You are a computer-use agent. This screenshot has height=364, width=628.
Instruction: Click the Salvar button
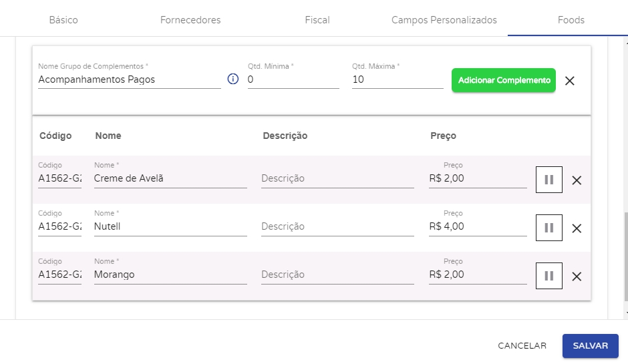[x=591, y=346]
